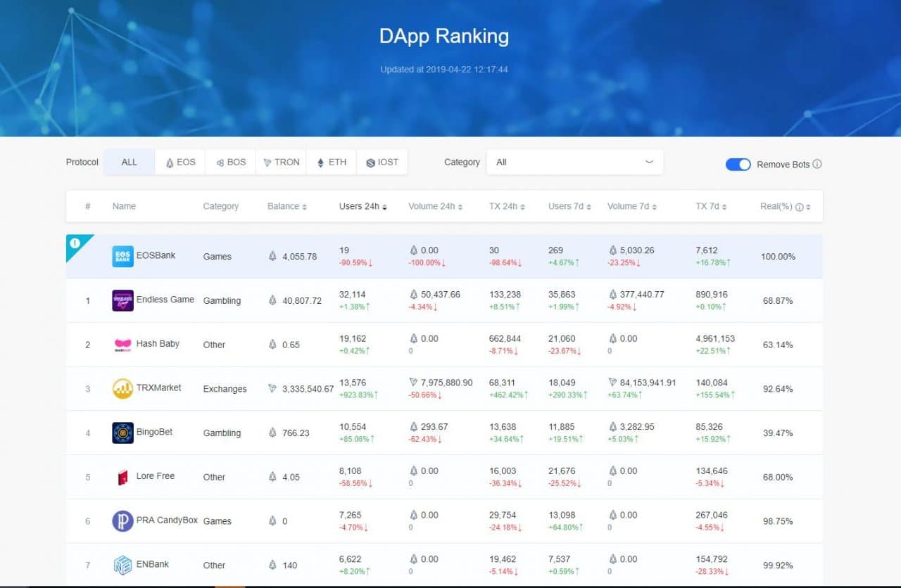Viewport: 901px width, 588px height.
Task: Click the 92.64% real value for TRXMarket
Action: [778, 389]
